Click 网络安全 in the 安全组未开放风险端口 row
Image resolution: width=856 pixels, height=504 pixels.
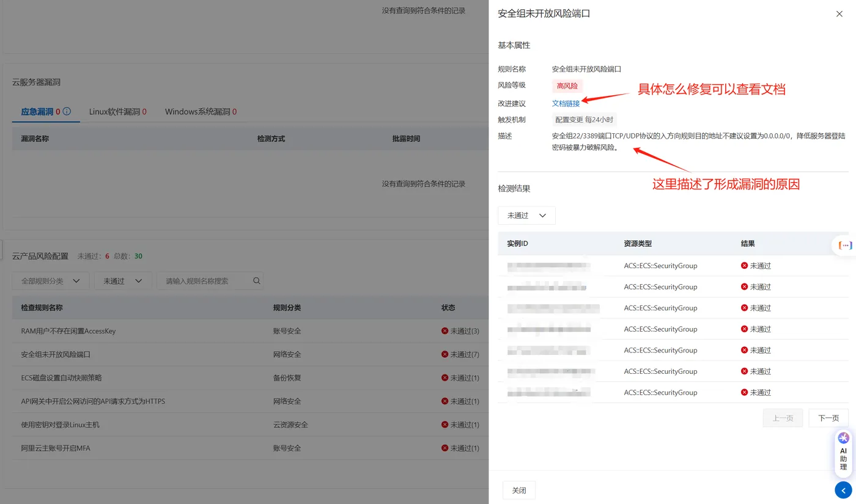point(287,354)
